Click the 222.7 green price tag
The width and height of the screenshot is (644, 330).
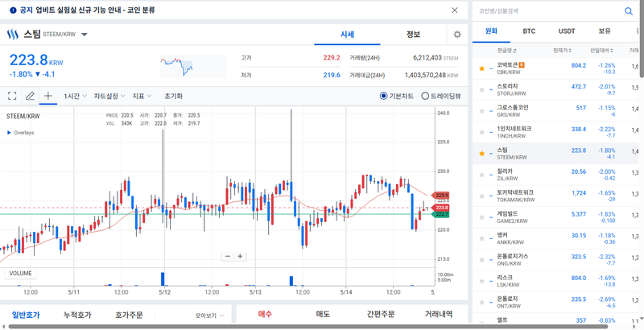coord(440,214)
